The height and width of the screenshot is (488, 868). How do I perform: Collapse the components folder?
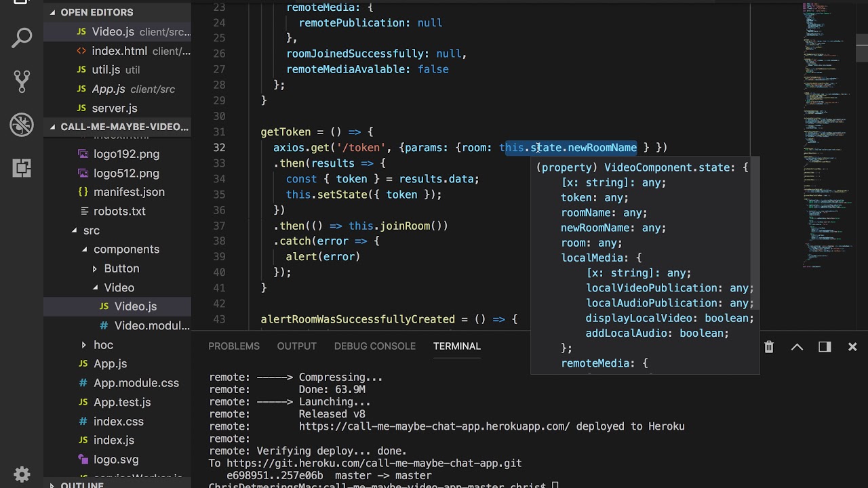(x=85, y=249)
